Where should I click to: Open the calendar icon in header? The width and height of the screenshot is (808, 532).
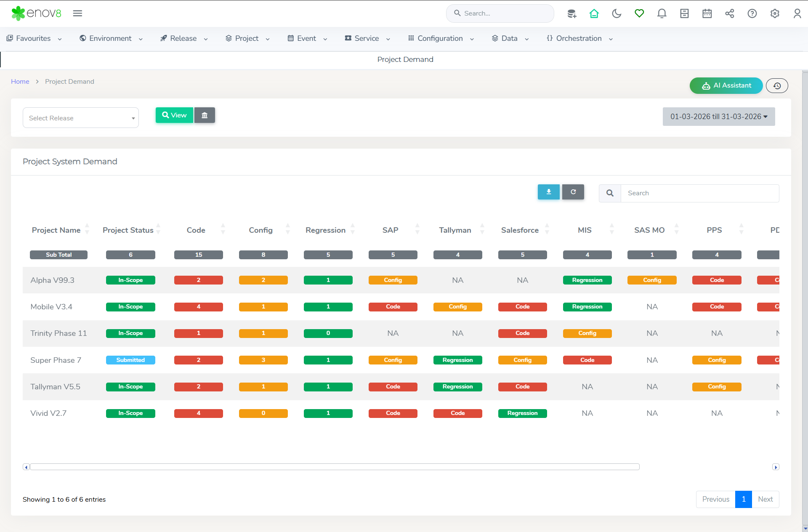[x=707, y=13]
